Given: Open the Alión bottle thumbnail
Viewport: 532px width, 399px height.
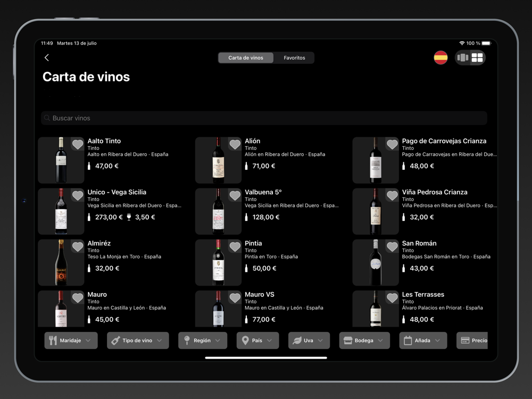Looking at the screenshot, I should click(218, 160).
